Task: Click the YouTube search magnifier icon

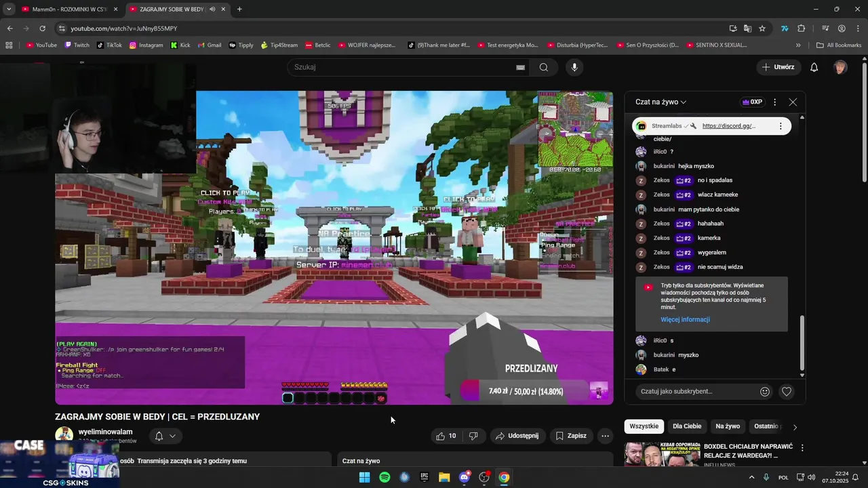Action: (x=544, y=67)
